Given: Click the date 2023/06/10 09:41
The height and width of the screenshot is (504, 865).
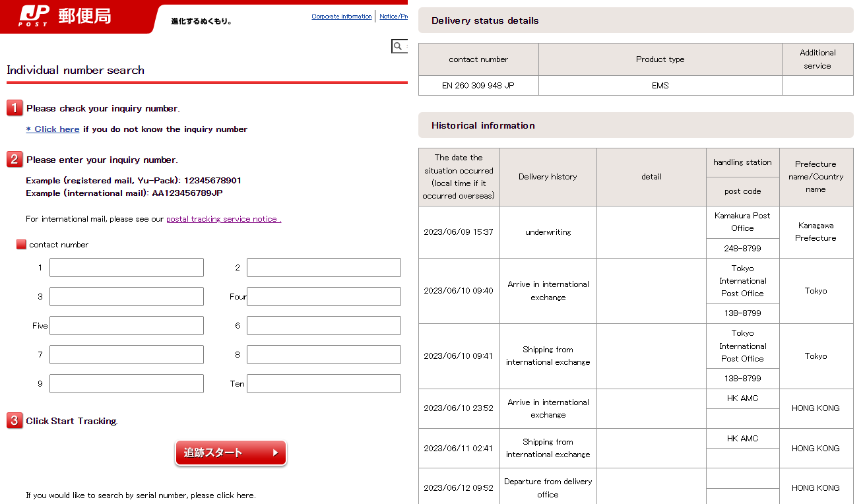Looking at the screenshot, I should [459, 356].
